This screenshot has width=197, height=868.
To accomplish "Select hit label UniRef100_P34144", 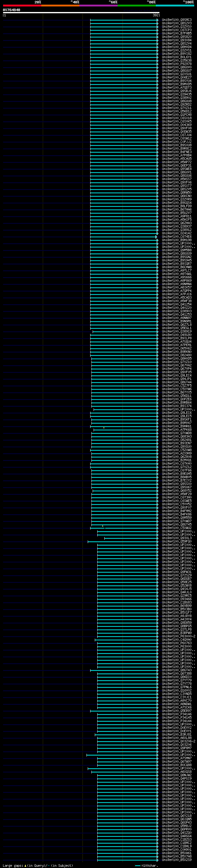I will (x=176, y=721).
